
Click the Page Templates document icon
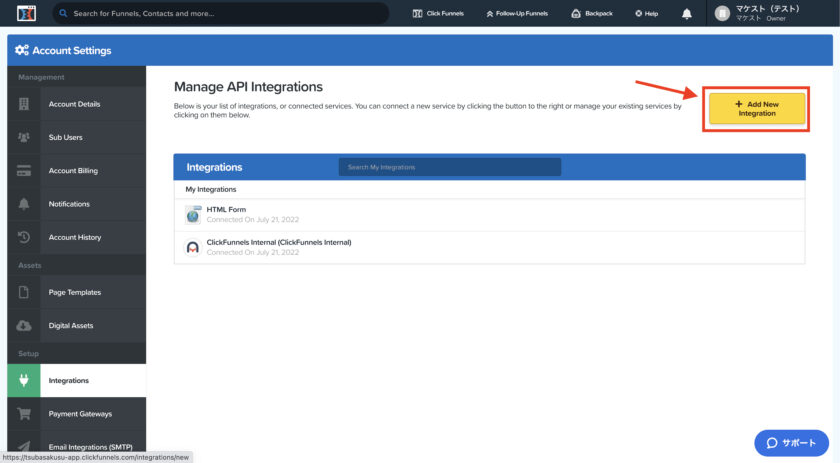click(x=24, y=292)
